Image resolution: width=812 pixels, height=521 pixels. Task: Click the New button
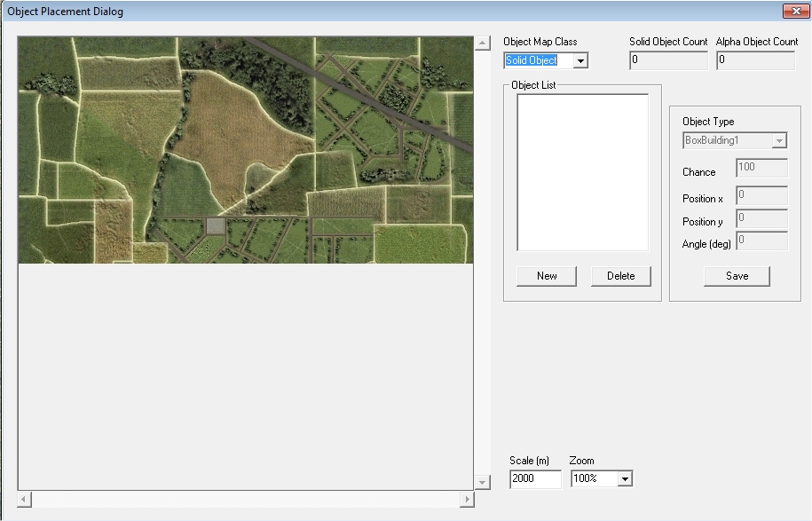[x=547, y=276]
